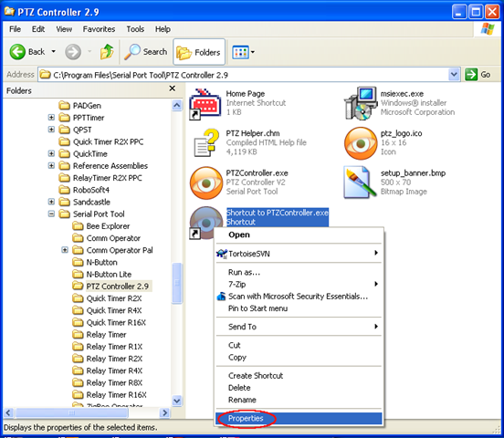Choose Pin to Start menu
This screenshot has width=504, height=438.
(x=299, y=308)
